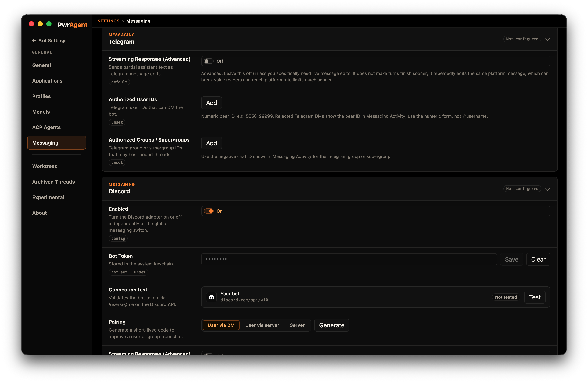Clear the Discord bot token
This screenshot has height=383, width=588.
[538, 259]
